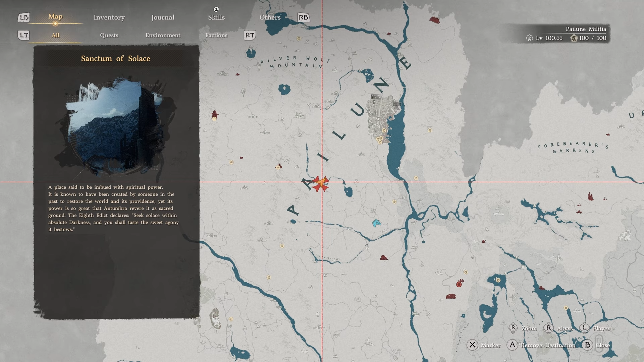Click the red hexagon map marker
Image resolution: width=644 pixels, height=362 pixels.
pyautogui.click(x=459, y=285)
